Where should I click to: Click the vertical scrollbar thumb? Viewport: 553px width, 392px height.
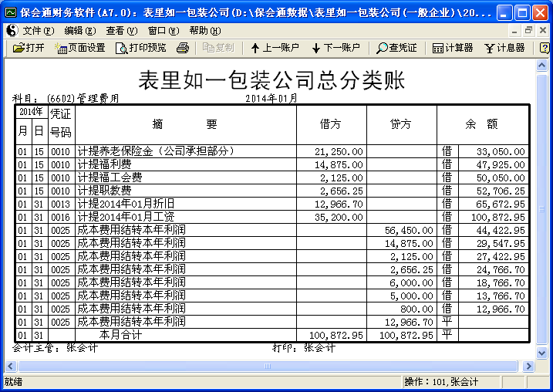[541, 209]
